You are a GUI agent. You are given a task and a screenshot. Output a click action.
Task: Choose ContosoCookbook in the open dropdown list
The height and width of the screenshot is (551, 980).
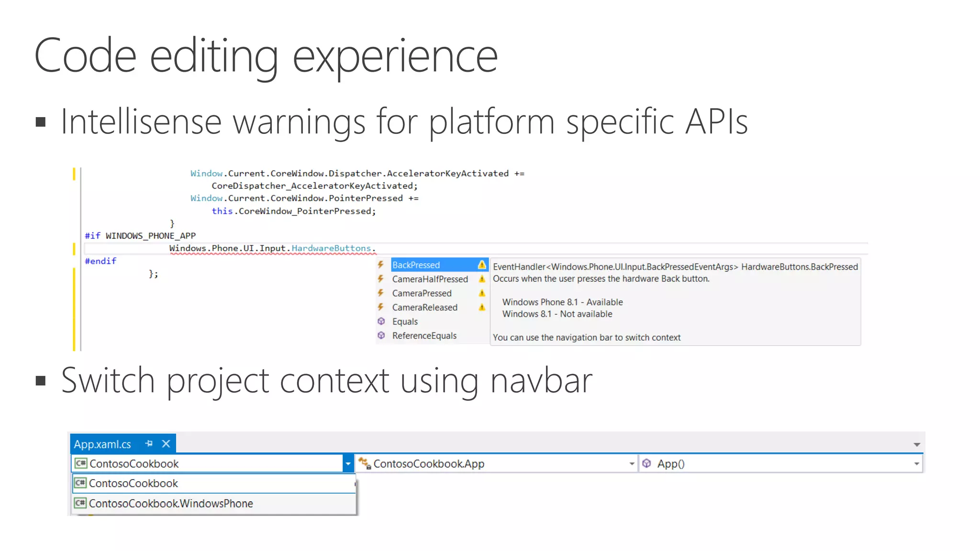coord(134,484)
